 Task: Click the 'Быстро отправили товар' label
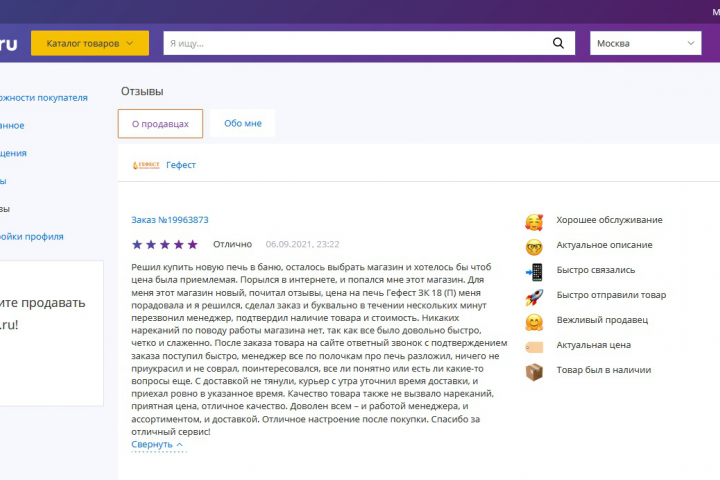pos(611,295)
